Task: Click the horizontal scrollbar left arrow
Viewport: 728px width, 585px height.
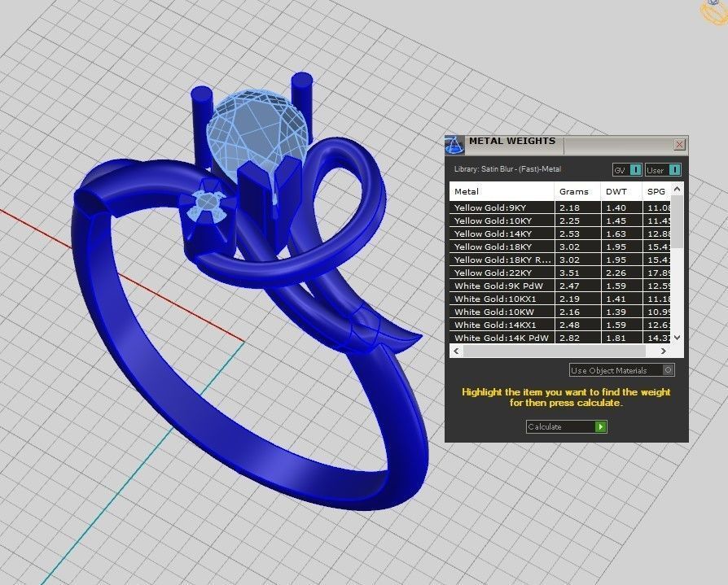Action: coord(456,351)
